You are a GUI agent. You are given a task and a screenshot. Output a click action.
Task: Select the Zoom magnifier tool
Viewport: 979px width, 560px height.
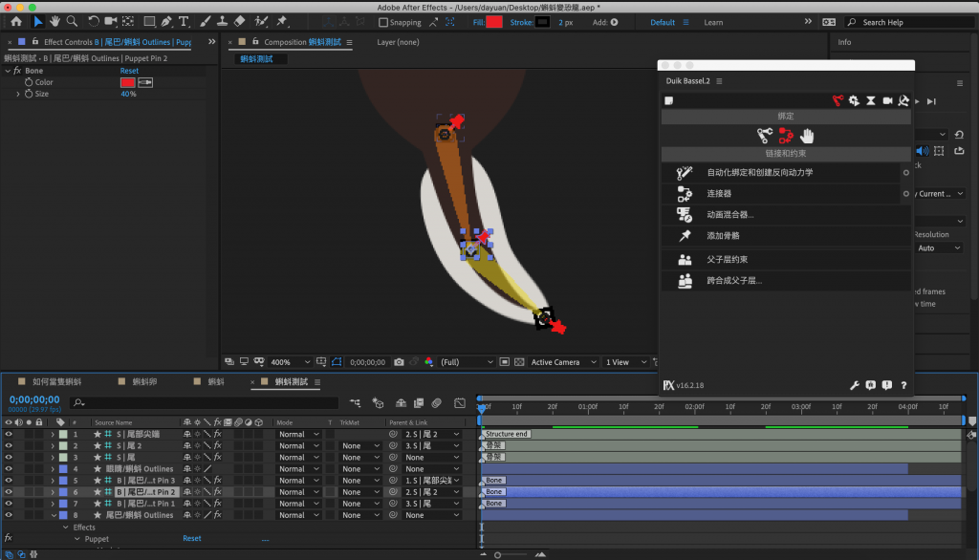tap(72, 22)
